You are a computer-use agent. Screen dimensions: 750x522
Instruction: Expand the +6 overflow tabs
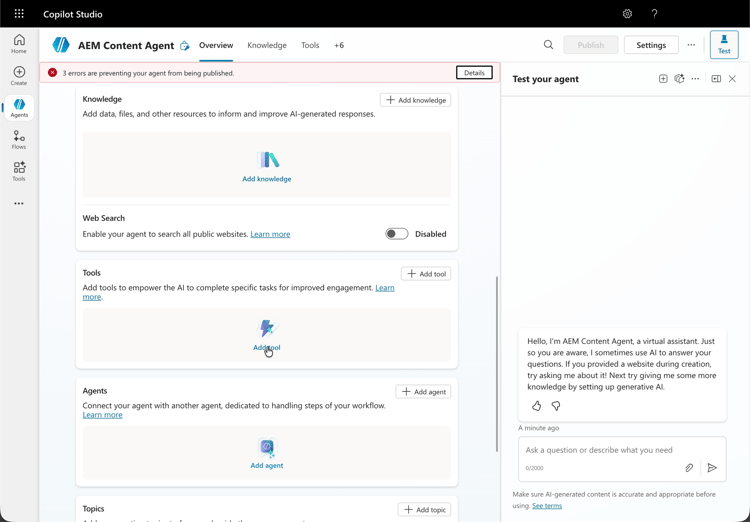(x=339, y=45)
